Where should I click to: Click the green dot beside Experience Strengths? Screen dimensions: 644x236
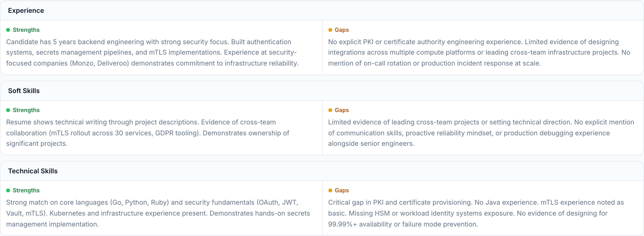(x=8, y=30)
